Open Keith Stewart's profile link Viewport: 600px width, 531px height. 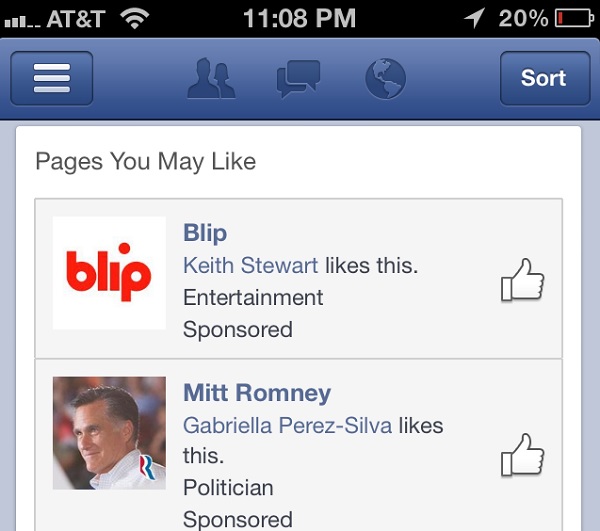251,265
